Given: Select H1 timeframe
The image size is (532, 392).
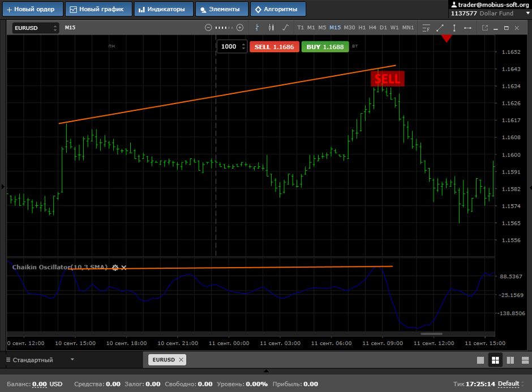Looking at the screenshot, I should 362,28.
